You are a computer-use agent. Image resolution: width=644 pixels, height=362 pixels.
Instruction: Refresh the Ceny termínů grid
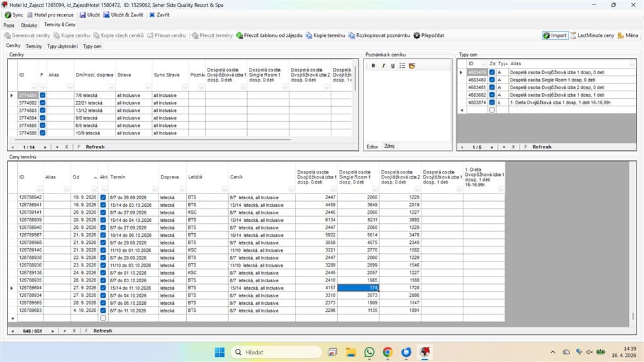coord(103,331)
